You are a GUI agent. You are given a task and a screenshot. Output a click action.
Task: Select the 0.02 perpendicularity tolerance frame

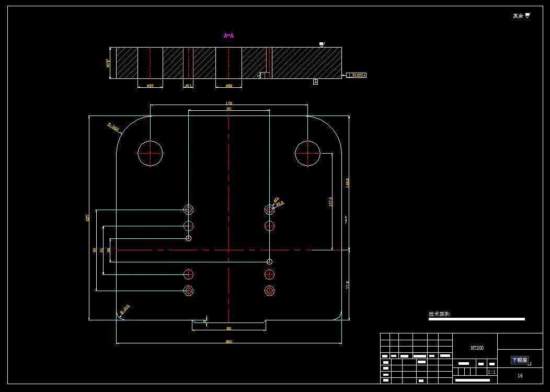pyautogui.click(x=357, y=75)
